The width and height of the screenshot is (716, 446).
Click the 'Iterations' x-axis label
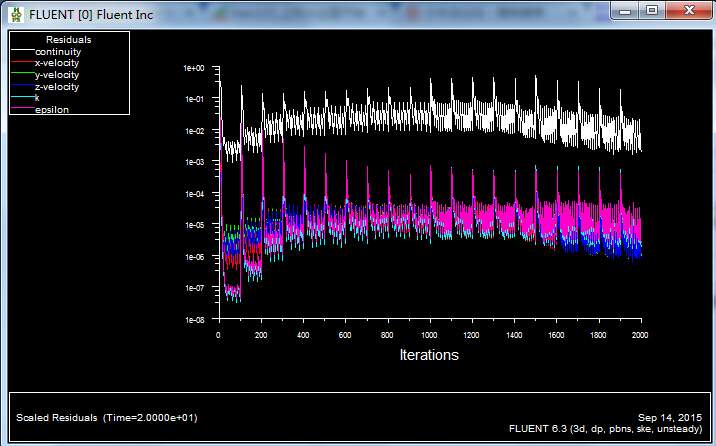pyautogui.click(x=429, y=355)
